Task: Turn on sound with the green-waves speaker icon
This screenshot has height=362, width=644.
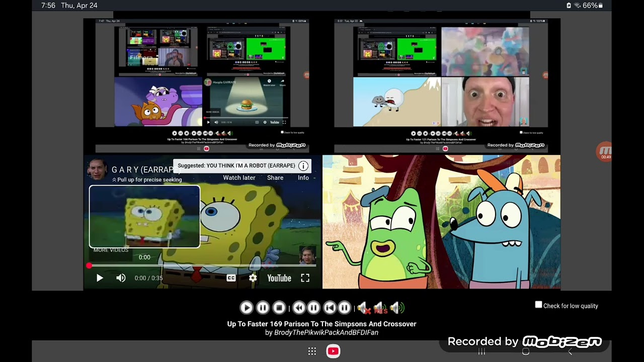Action: tap(396, 308)
